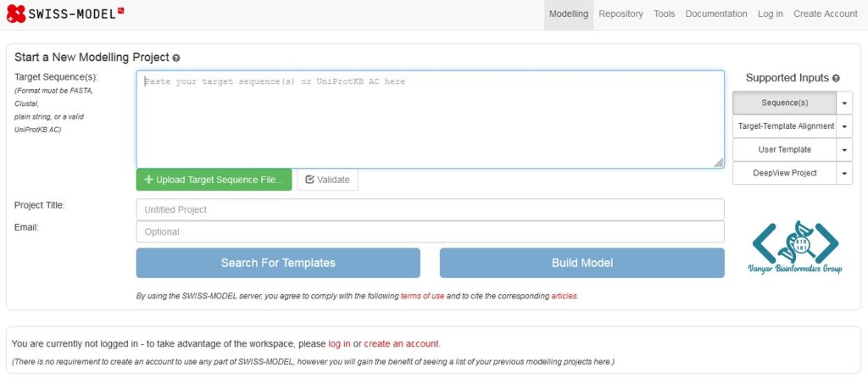Click the Validate button
Screen dimensions: 868x384
point(328,180)
